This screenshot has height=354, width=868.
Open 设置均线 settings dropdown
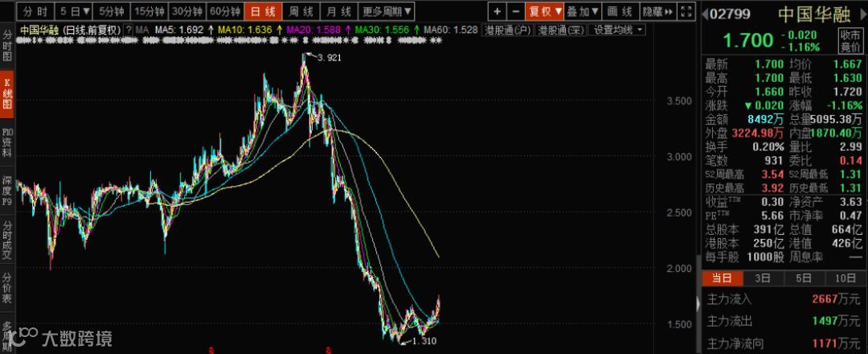tap(616, 30)
